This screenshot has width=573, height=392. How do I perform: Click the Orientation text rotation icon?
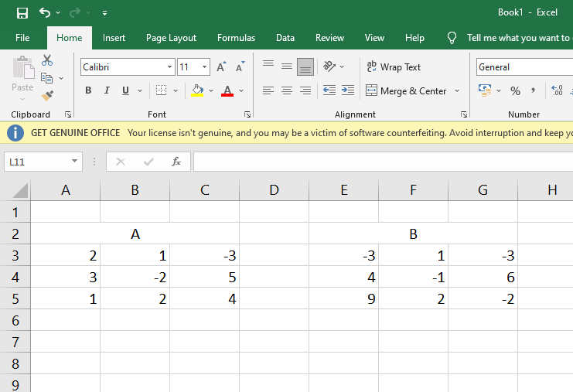tap(329, 66)
